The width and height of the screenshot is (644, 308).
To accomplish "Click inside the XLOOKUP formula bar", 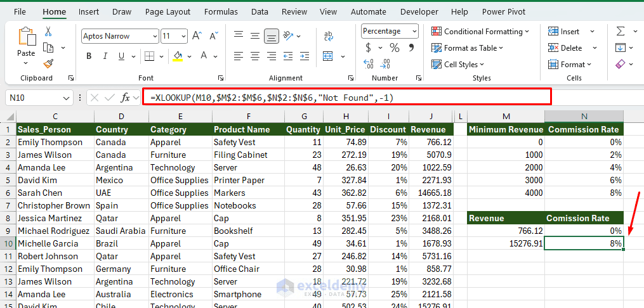I will point(346,98).
